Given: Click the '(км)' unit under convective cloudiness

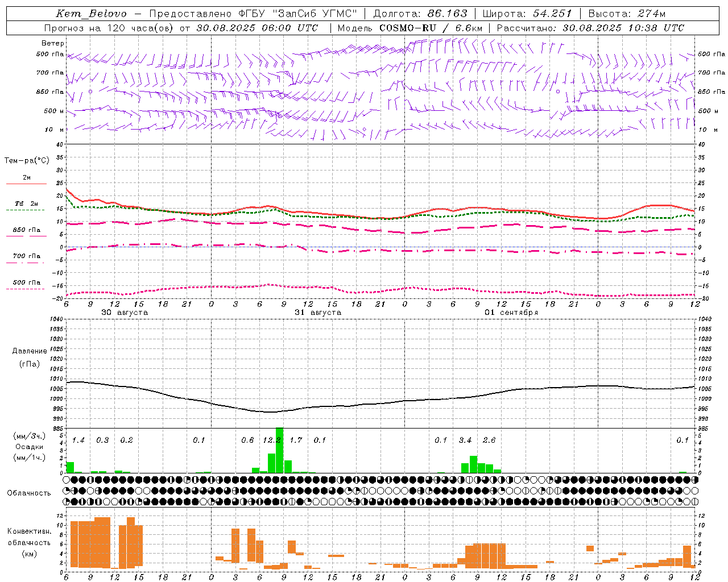Looking at the screenshot, I should pyautogui.click(x=29, y=554).
